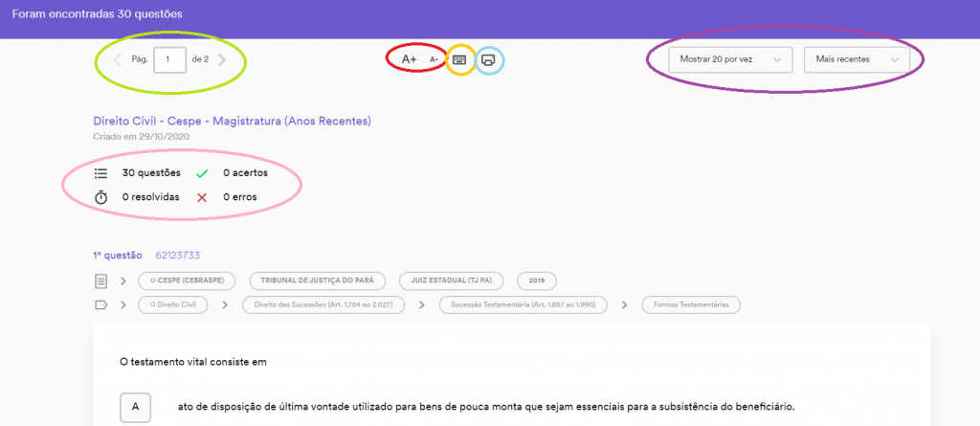This screenshot has height=426, width=980.
Task: Choose answer option A
Action: 136,407
